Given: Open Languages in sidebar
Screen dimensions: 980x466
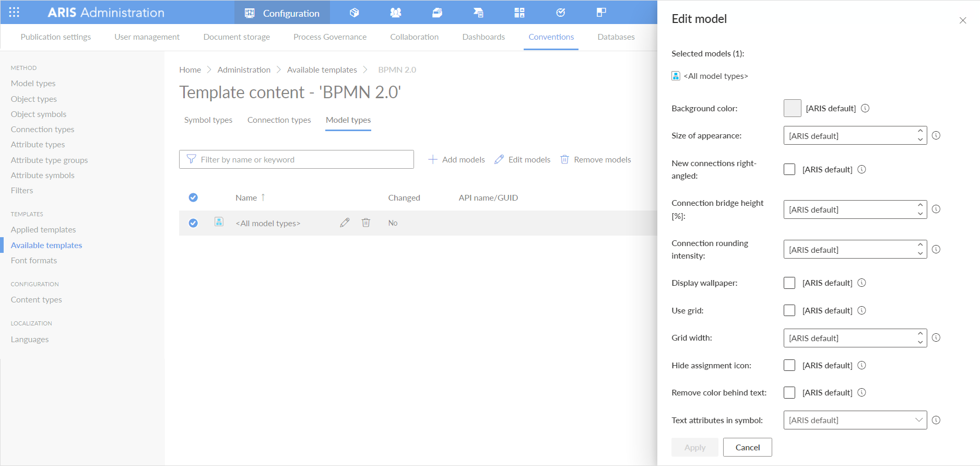Looking at the screenshot, I should click(x=30, y=339).
